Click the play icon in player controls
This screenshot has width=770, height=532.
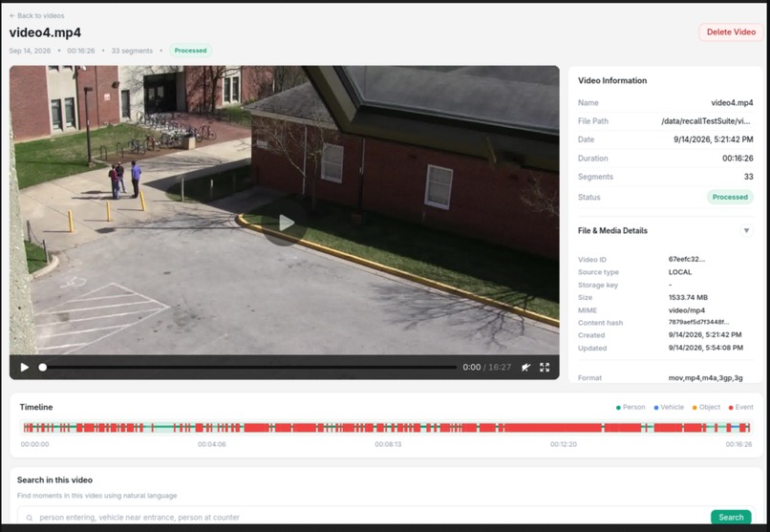coord(25,367)
